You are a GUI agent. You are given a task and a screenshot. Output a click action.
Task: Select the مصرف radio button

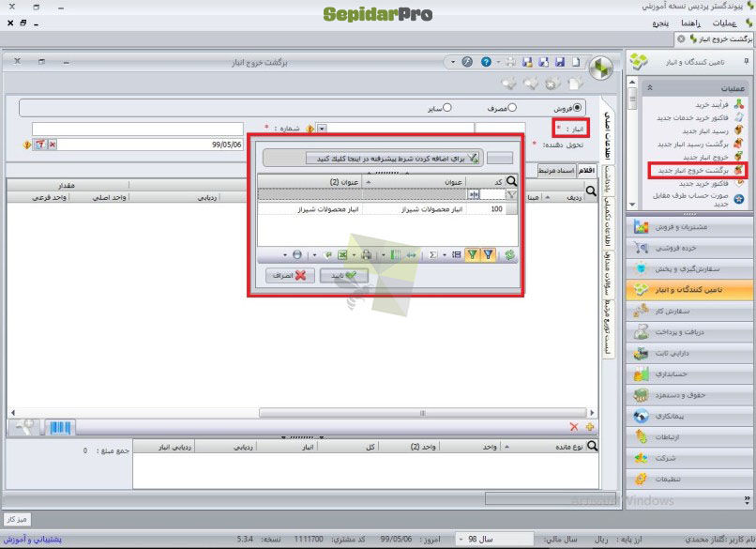[512, 108]
